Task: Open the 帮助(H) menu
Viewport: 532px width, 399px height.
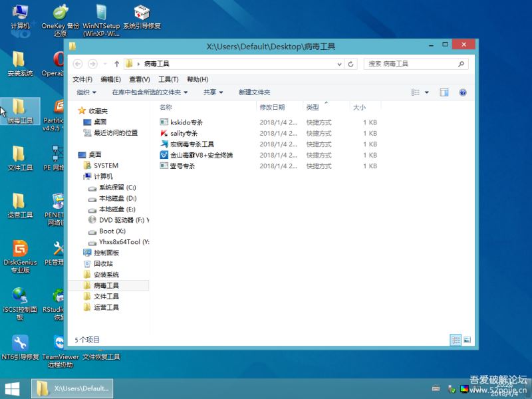Action: [198, 79]
